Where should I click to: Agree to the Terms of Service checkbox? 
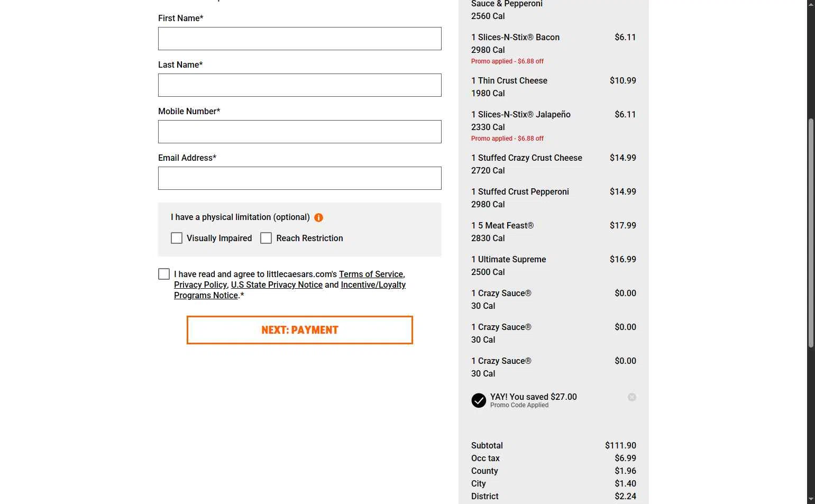coord(164,274)
